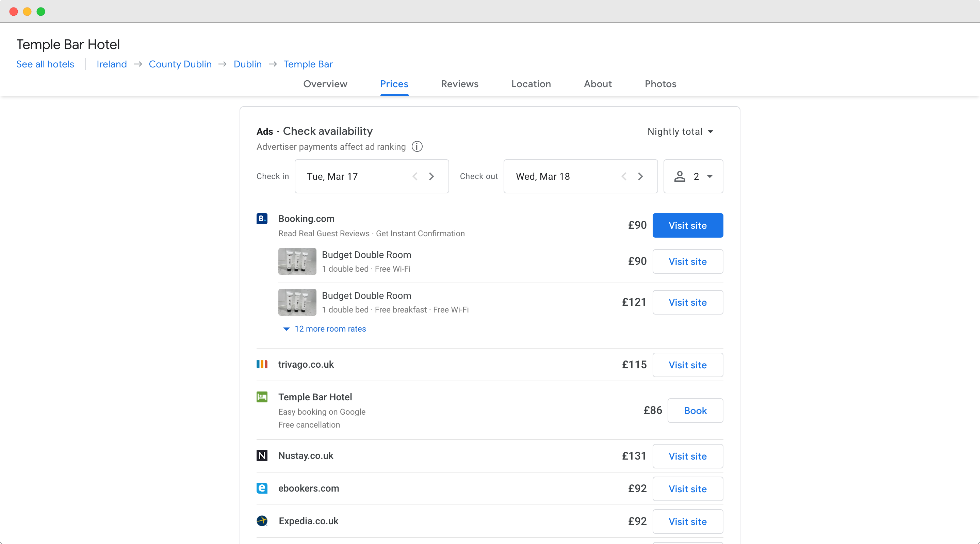
Task: Visit site for £121 Budget Double Room
Action: [x=688, y=302]
